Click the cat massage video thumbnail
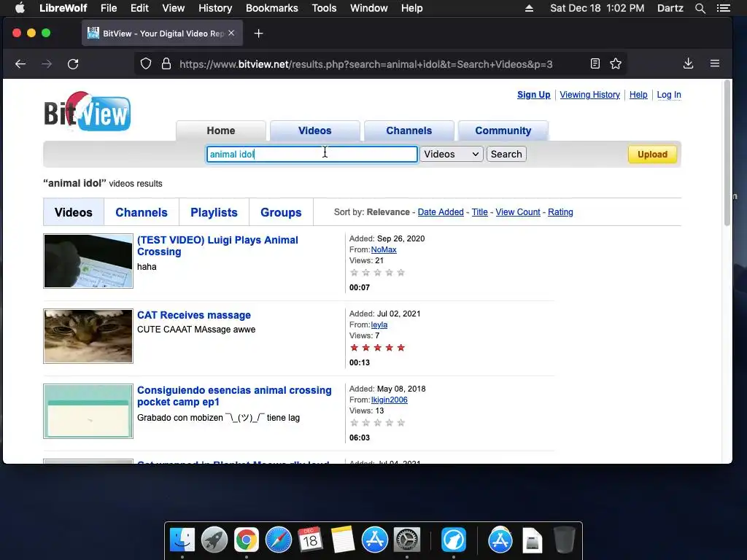This screenshot has height=560, width=747. (88, 336)
